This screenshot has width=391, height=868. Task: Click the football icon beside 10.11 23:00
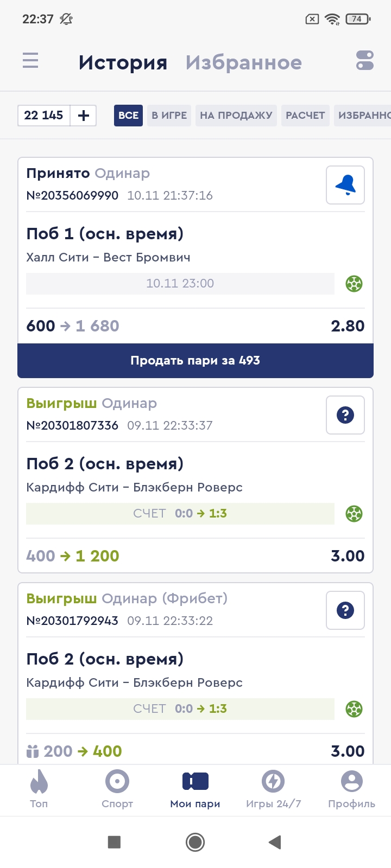click(354, 284)
